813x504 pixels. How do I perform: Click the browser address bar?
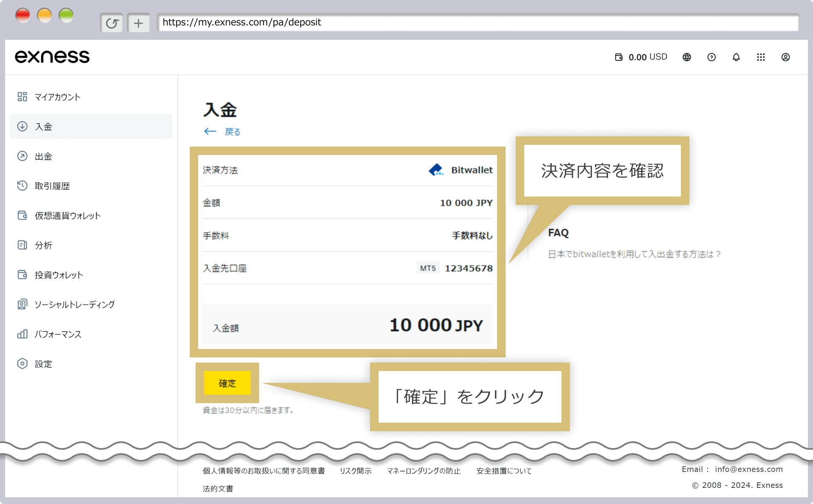[478, 22]
